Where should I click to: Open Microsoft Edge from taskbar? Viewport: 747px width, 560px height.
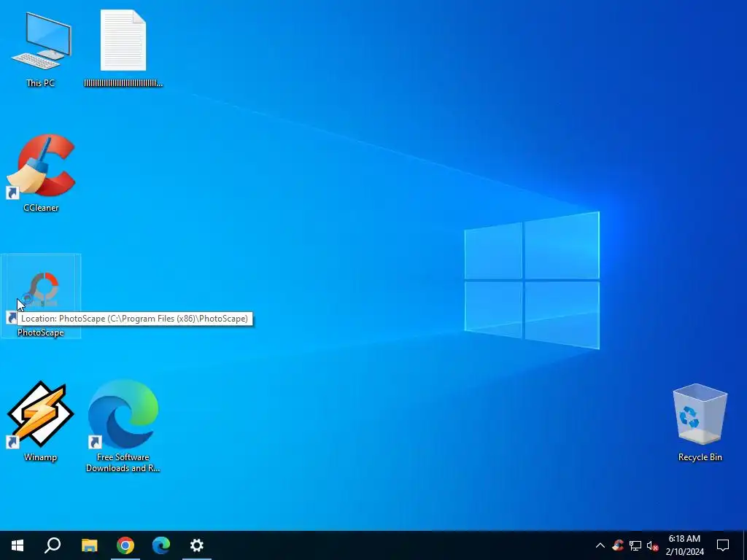click(161, 545)
